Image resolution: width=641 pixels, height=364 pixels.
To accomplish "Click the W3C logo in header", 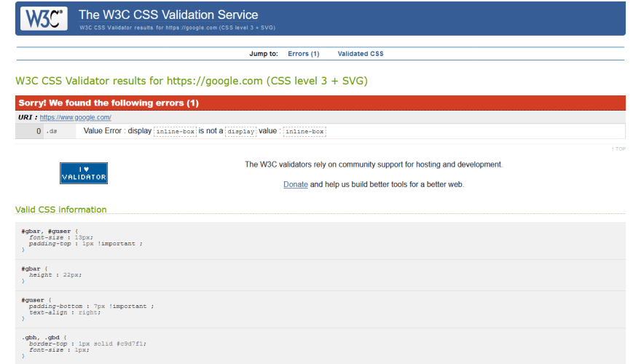I will pos(44,18).
